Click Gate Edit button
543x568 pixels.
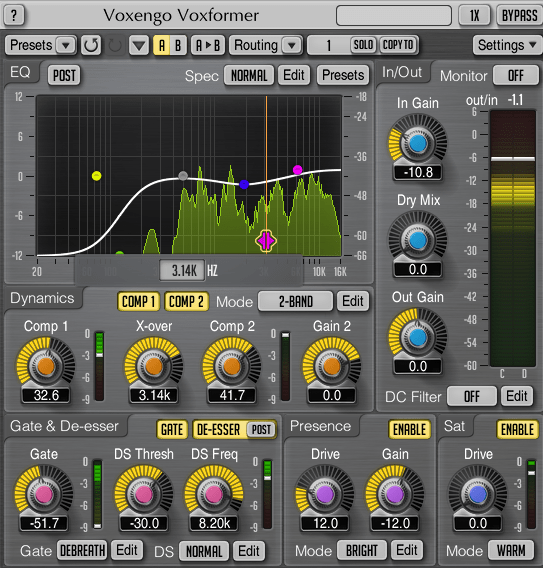(127, 550)
